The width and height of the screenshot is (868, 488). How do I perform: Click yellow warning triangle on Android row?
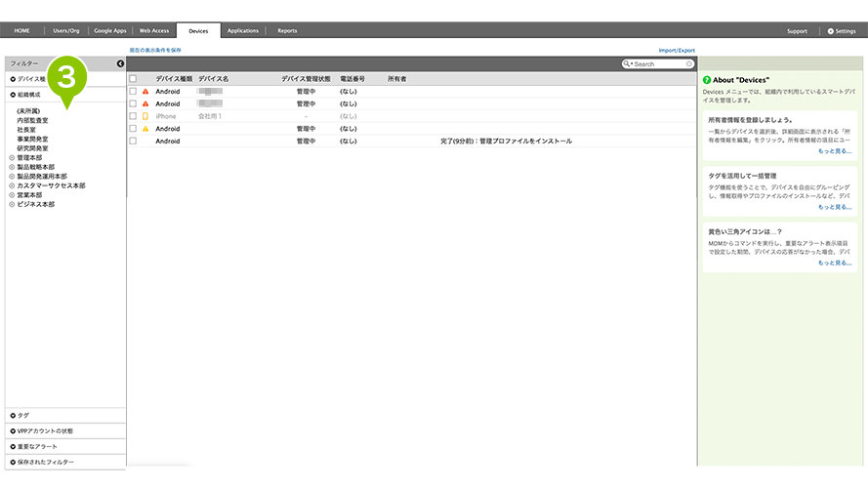pyautogui.click(x=145, y=129)
